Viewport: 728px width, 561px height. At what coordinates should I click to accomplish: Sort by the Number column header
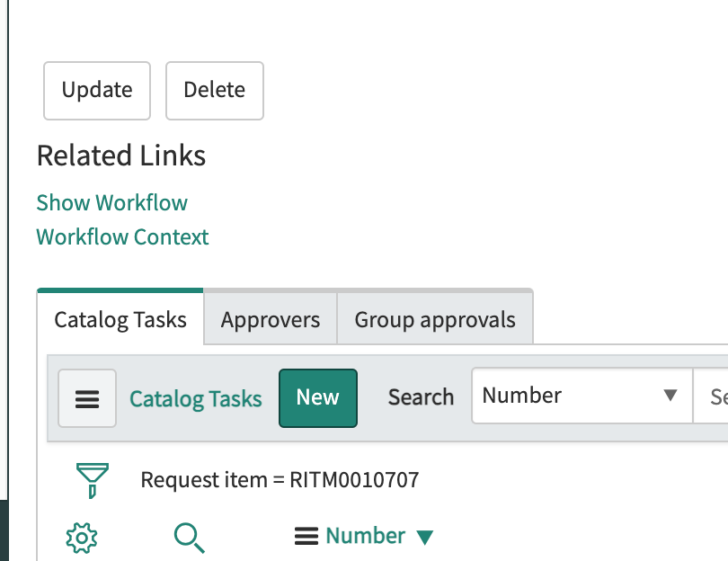[x=365, y=536]
